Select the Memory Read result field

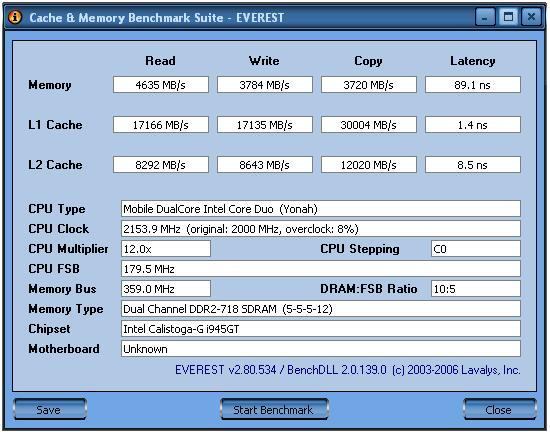[x=161, y=85]
